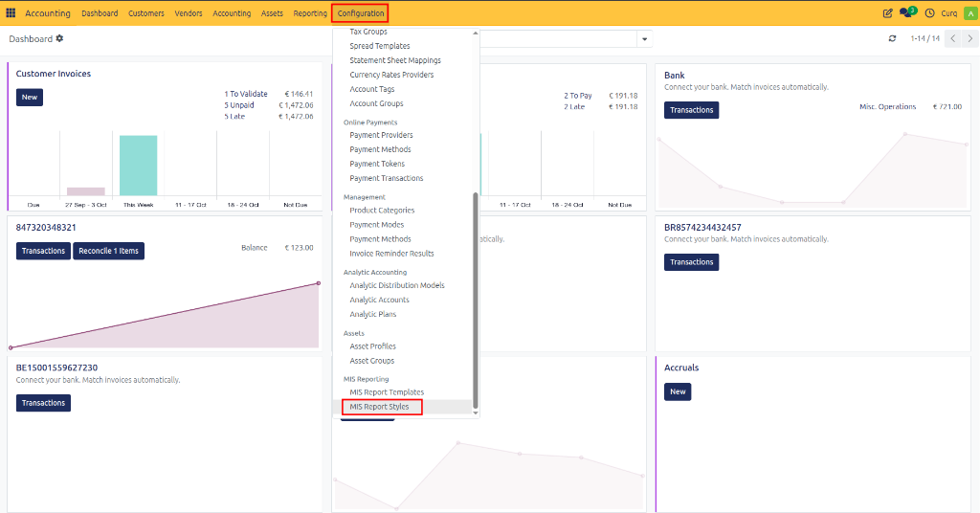This screenshot has height=513, width=980.
Task: Click New in Customer Invoices card
Action: click(30, 97)
